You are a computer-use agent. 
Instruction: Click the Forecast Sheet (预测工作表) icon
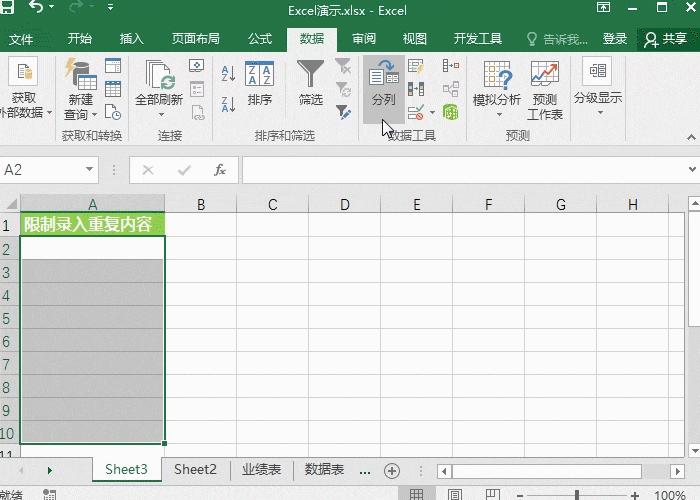545,88
